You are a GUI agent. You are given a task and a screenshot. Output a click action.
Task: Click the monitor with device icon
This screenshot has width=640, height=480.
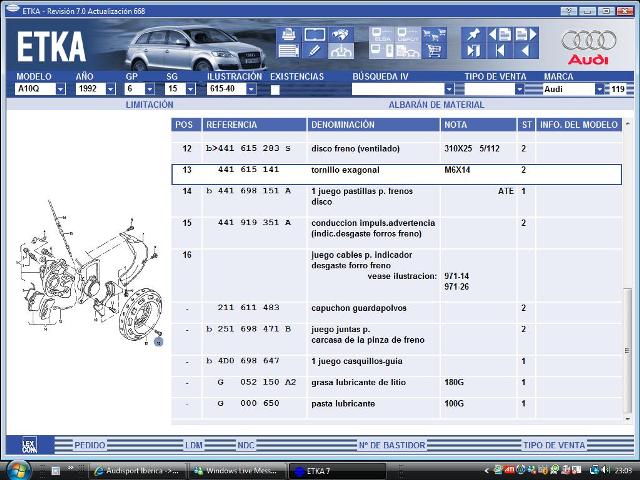[x=382, y=51]
